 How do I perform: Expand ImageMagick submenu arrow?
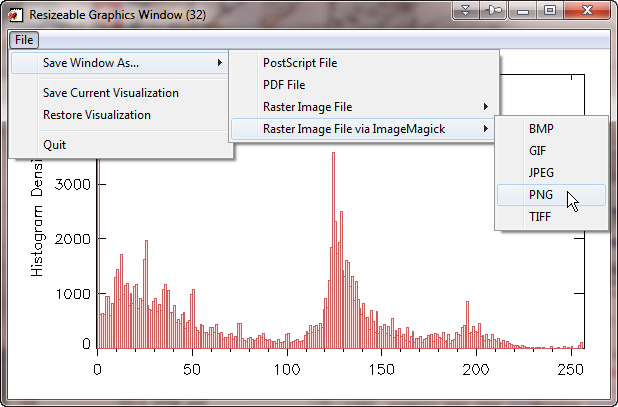pos(486,129)
